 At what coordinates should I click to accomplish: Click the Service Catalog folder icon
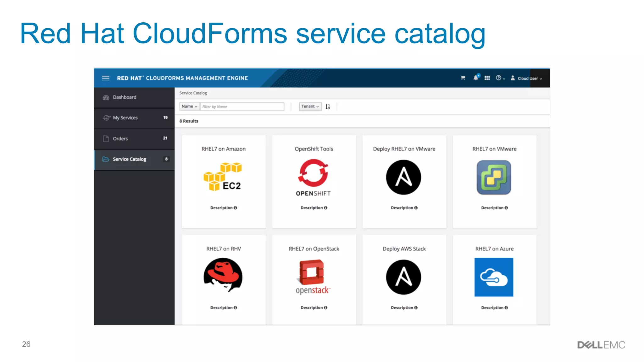pos(106,159)
